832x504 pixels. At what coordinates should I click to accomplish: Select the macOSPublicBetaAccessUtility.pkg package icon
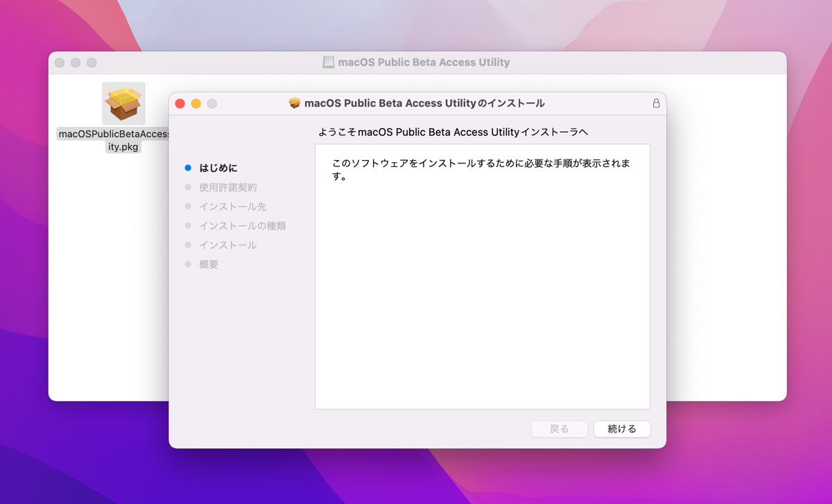[x=123, y=103]
